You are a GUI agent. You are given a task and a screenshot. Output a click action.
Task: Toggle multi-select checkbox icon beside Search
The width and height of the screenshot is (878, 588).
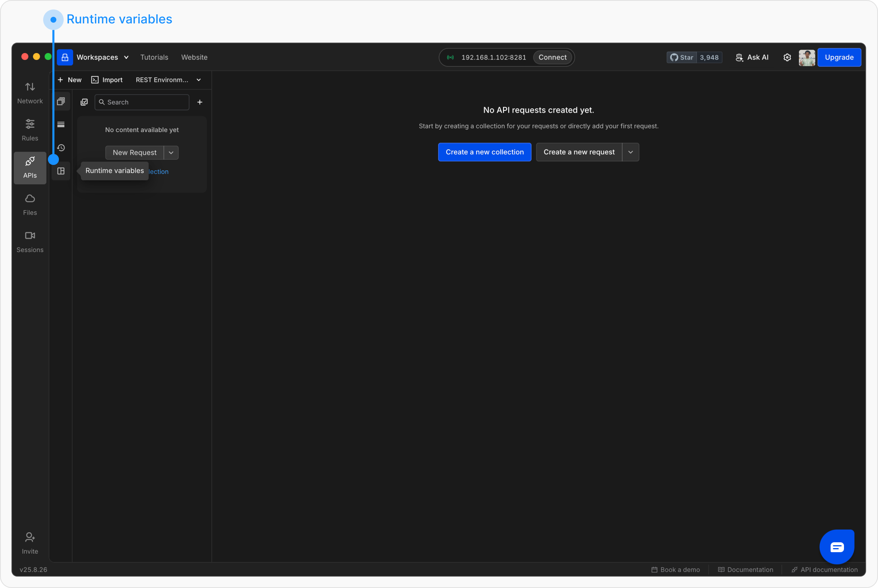pyautogui.click(x=85, y=102)
